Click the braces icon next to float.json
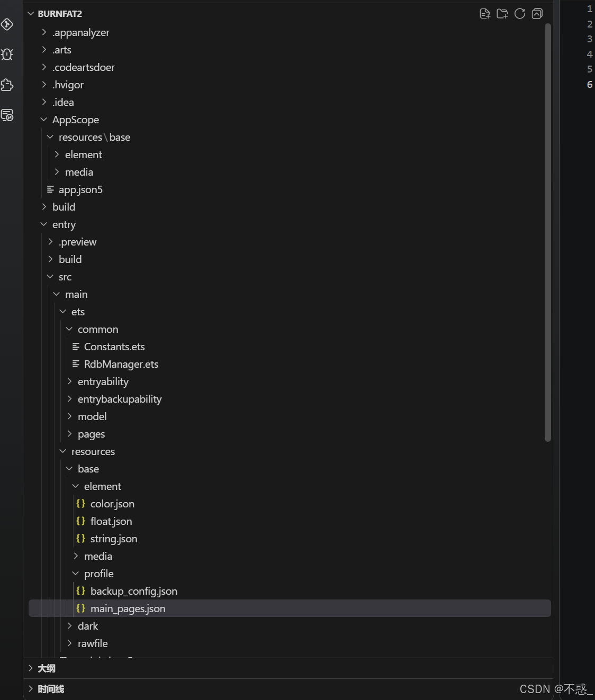 tap(80, 521)
